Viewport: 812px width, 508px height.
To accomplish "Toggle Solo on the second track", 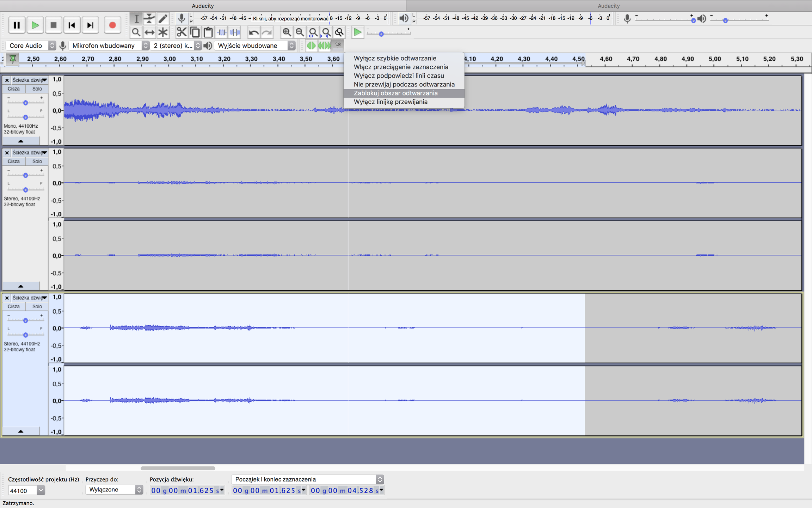I will [x=37, y=162].
